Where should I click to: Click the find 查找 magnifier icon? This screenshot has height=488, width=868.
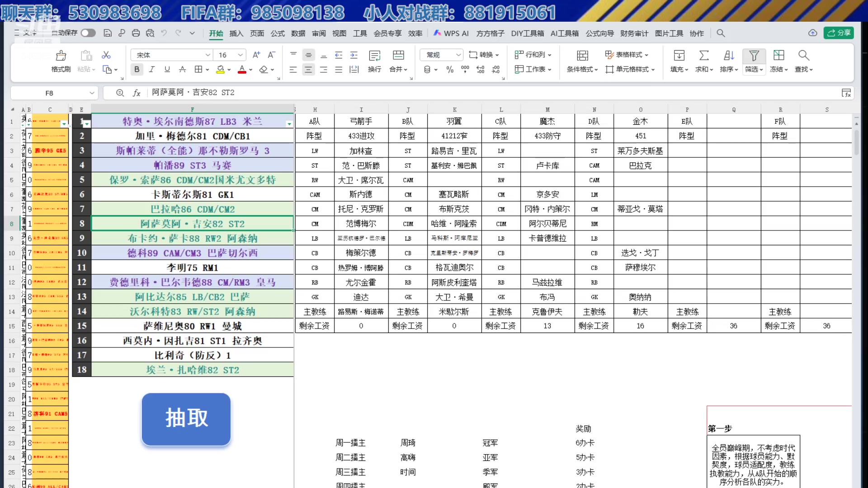(803, 55)
